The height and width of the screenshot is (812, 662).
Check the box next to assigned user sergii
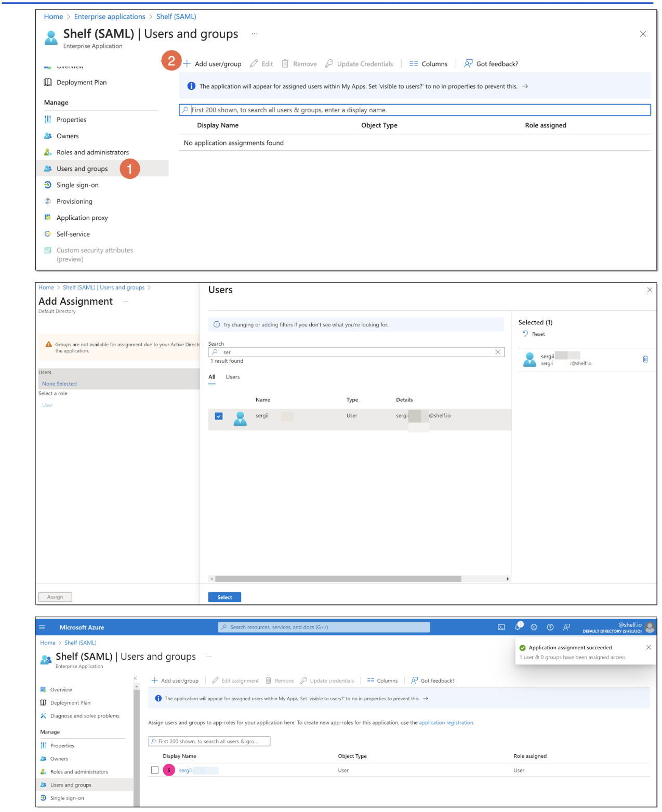pyautogui.click(x=154, y=770)
